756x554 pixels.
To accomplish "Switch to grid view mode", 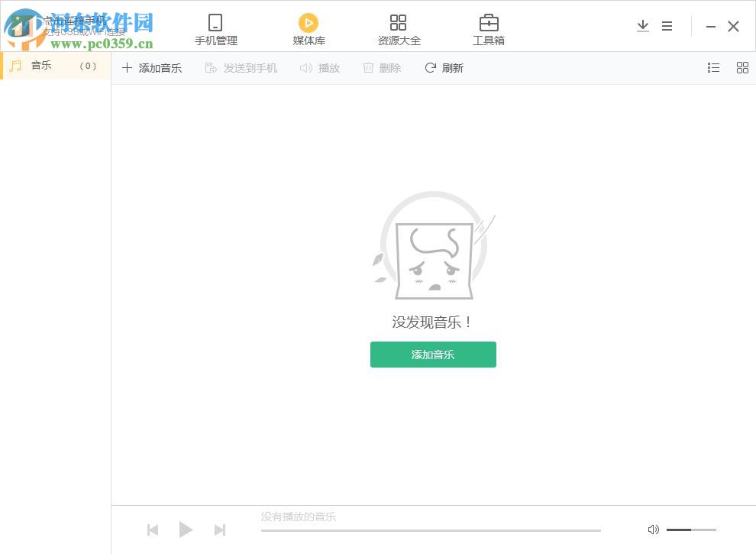I will pyautogui.click(x=742, y=67).
